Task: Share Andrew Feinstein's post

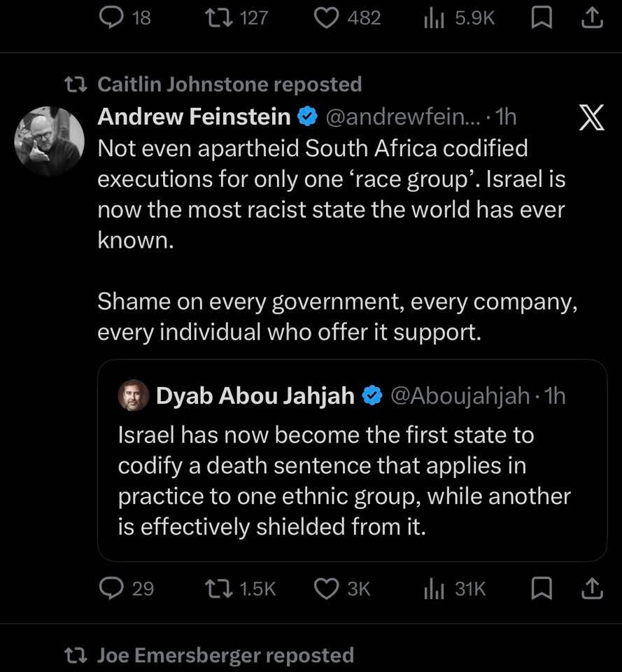Action: coord(592,589)
